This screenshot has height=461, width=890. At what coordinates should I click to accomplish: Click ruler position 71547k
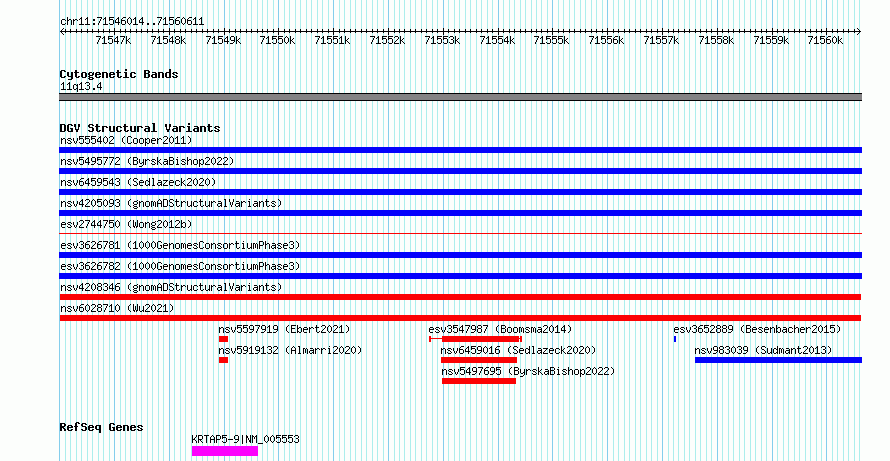[114, 40]
